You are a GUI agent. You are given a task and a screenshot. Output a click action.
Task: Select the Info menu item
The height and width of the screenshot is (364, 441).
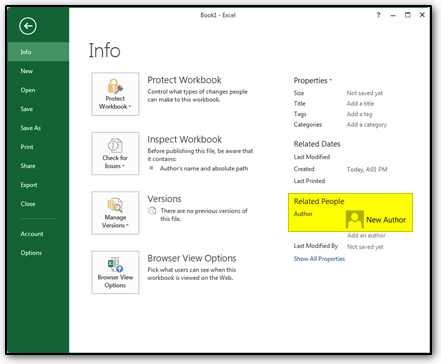38,52
